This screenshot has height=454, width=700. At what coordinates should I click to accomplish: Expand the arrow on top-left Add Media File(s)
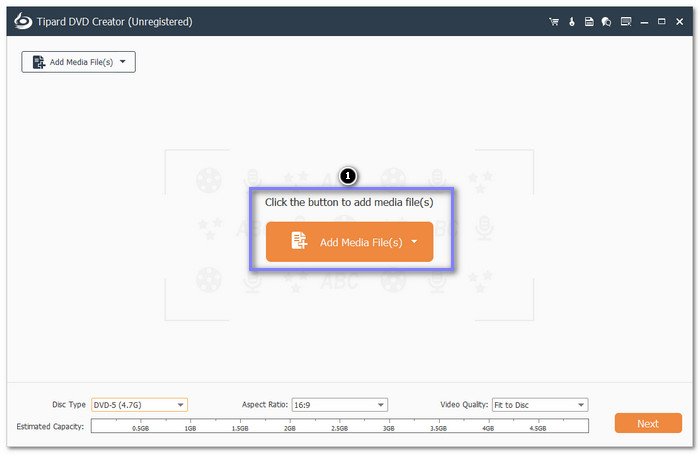point(123,62)
